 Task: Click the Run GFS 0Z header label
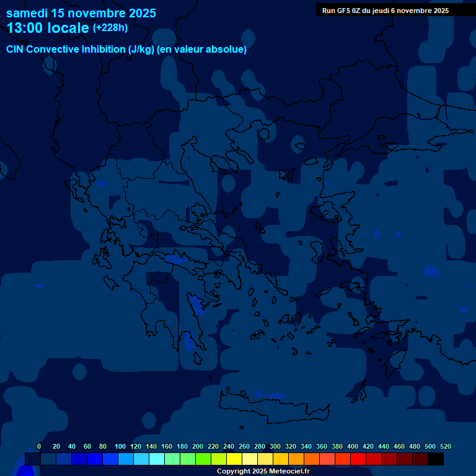click(385, 11)
